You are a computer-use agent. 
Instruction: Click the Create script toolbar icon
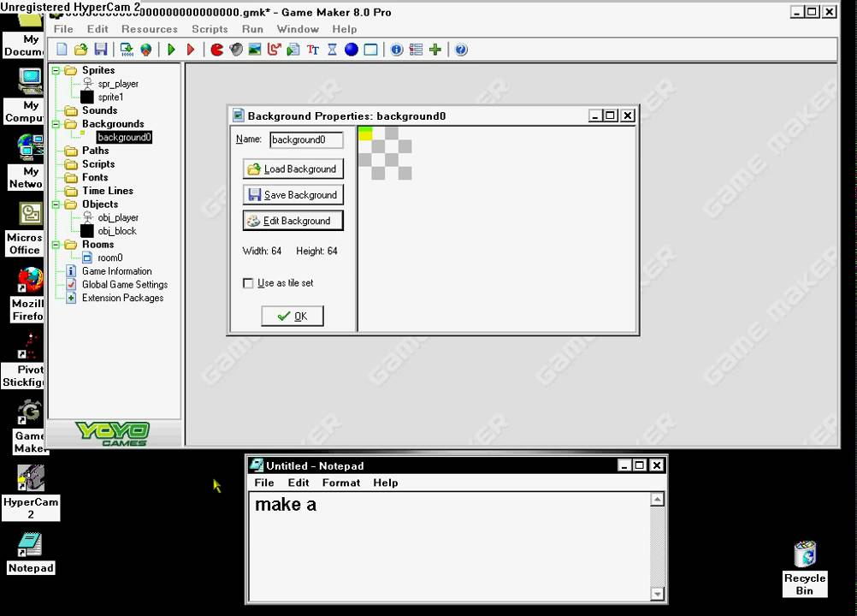click(x=293, y=50)
